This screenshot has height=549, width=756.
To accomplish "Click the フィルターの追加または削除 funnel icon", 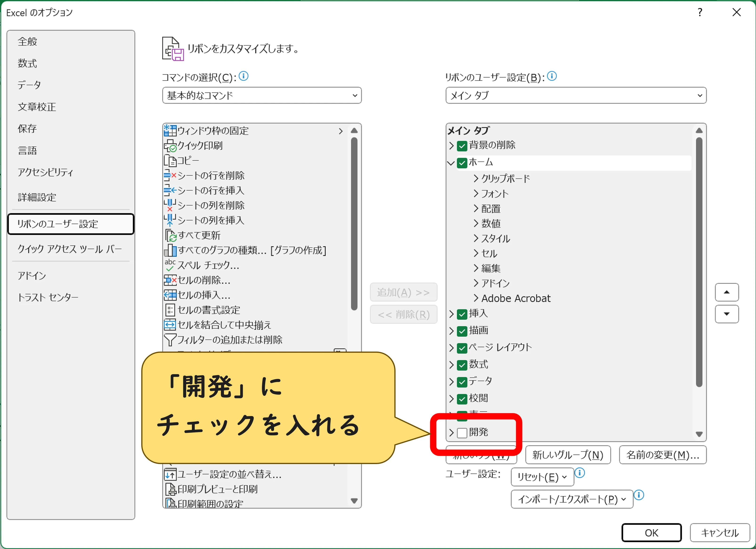I will pyautogui.click(x=170, y=340).
